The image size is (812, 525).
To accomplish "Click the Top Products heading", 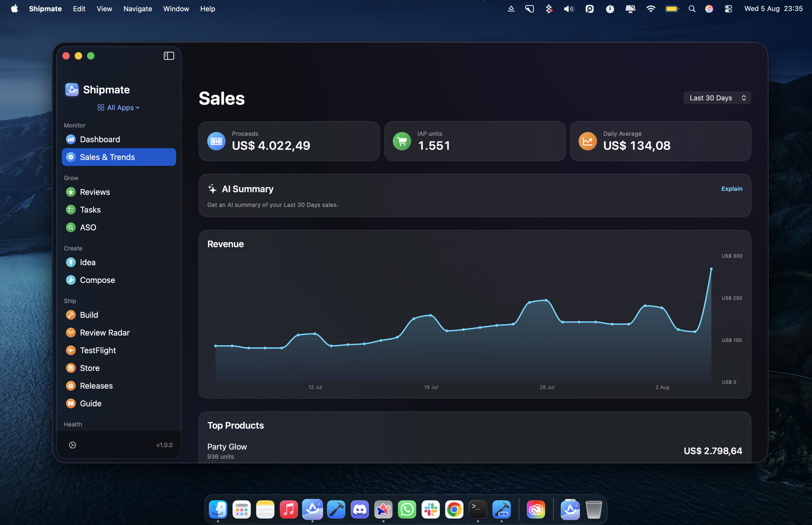I will tap(235, 425).
